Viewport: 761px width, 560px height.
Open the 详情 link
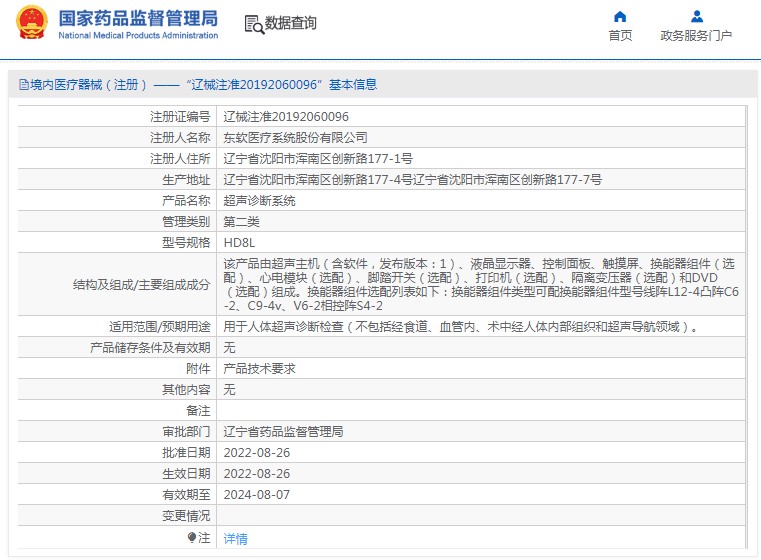click(235, 538)
